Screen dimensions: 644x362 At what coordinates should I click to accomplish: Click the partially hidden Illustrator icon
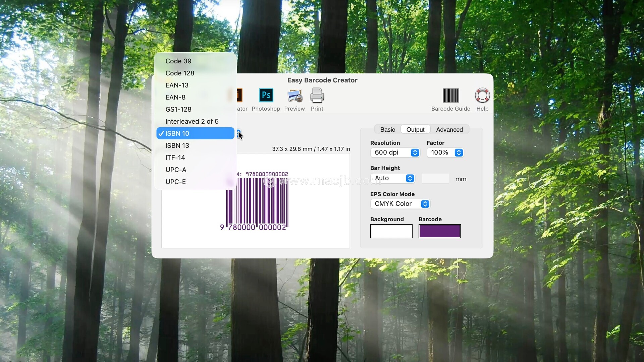(239, 96)
